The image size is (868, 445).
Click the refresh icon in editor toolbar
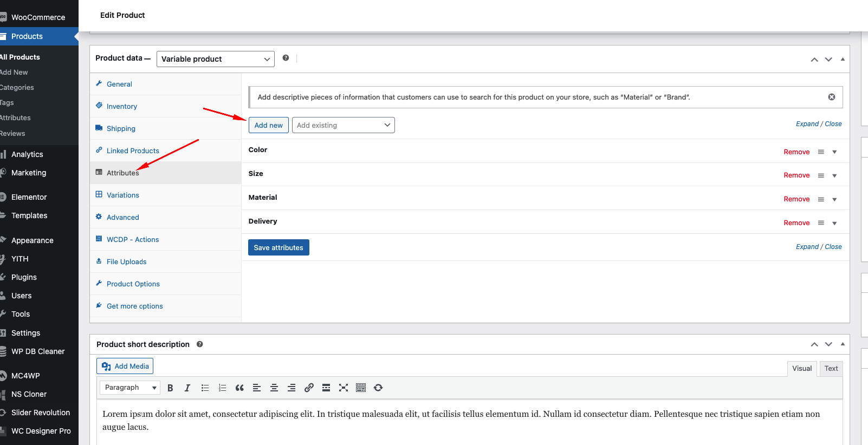(x=378, y=388)
